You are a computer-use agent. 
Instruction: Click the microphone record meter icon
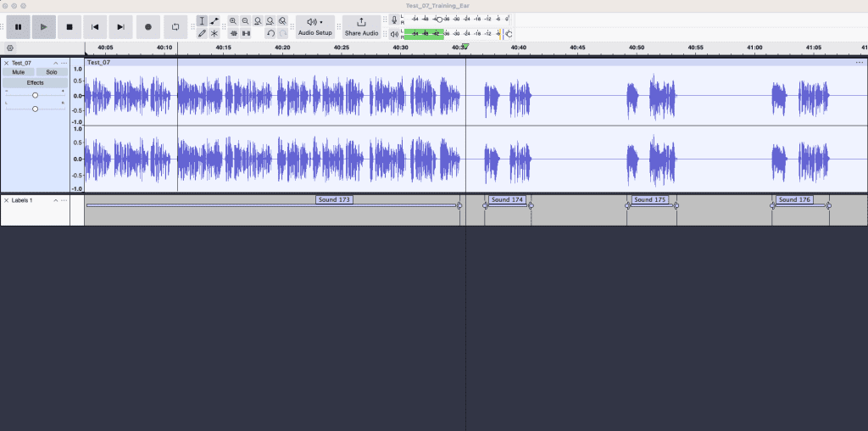(394, 20)
